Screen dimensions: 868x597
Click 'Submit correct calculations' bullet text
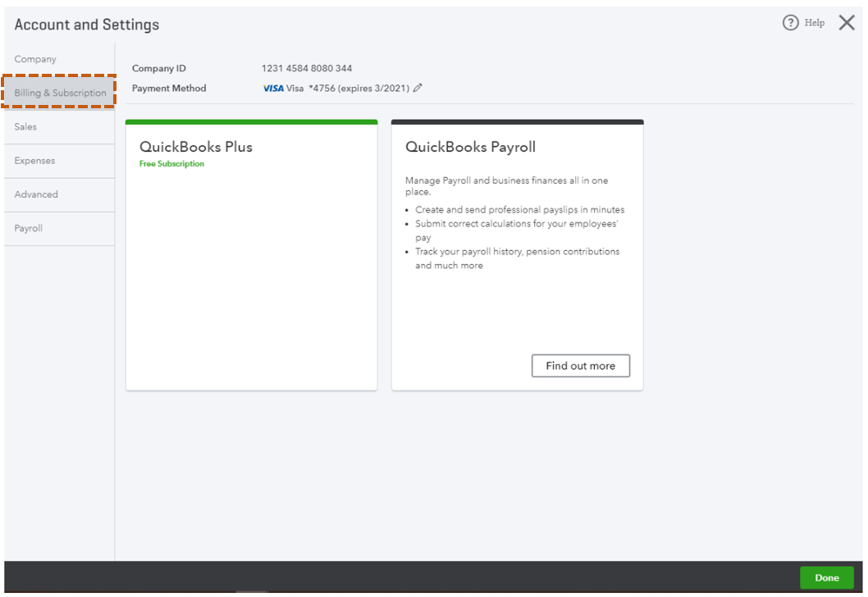[x=517, y=230]
